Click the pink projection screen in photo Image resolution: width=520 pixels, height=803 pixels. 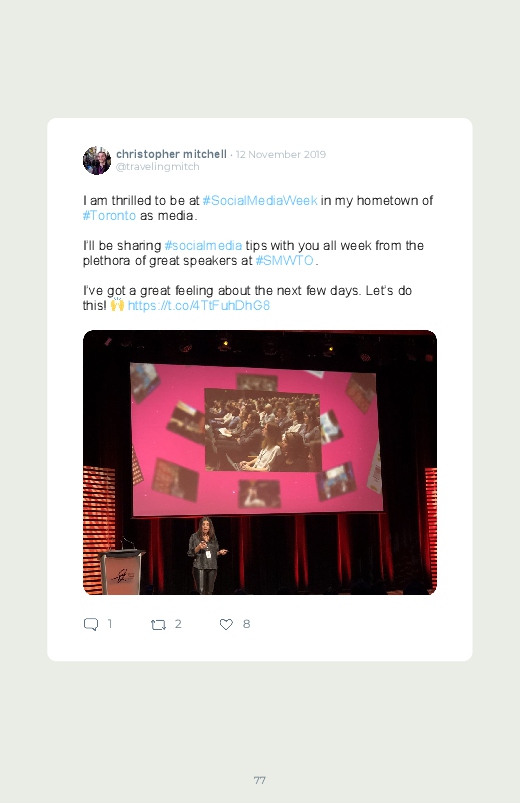coord(256,439)
